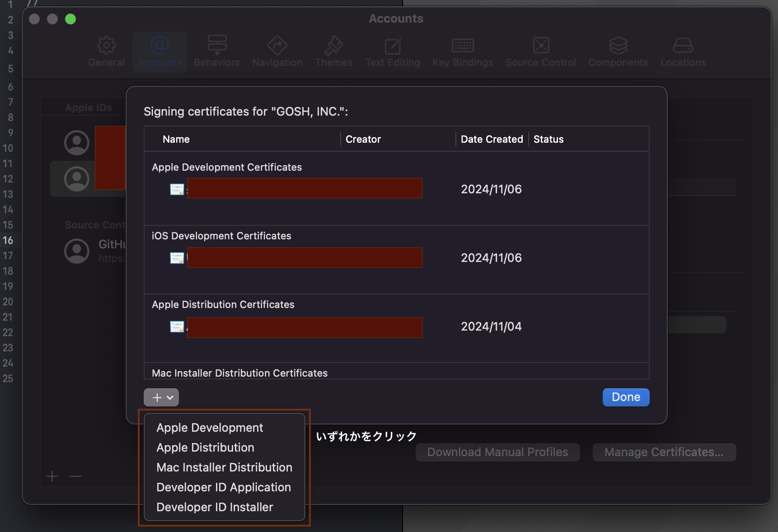Choose Apple Development from the menu
The image size is (778, 532).
click(209, 427)
